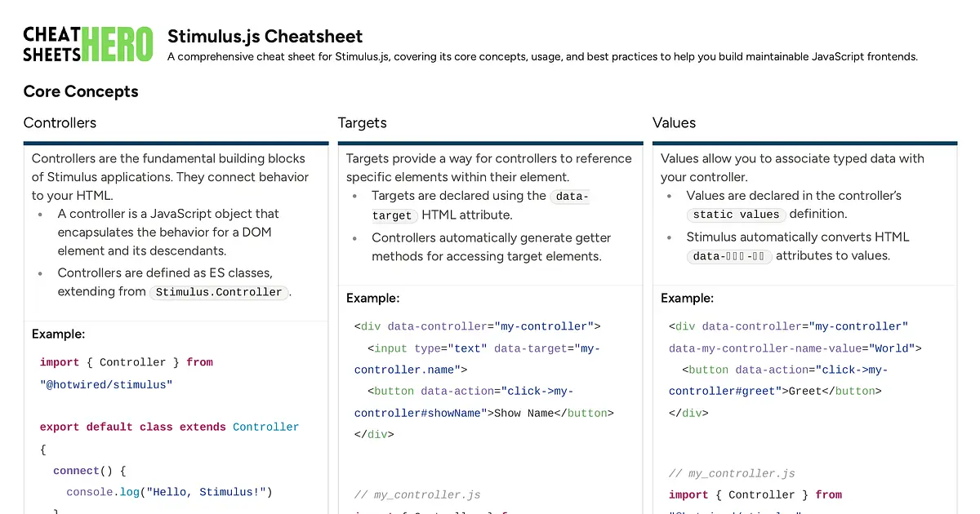Screen dimensions: 980x514
Task: Click the Stimulus.js Cheatsheet page title
Action: [265, 36]
